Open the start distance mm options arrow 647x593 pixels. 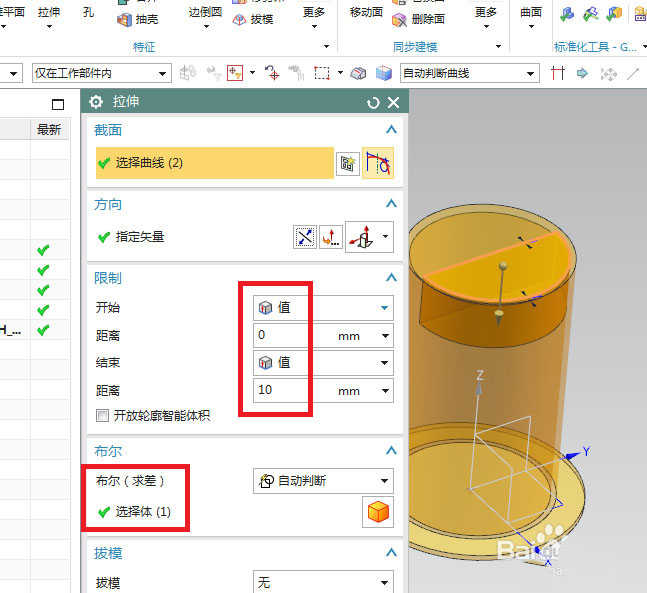tap(385, 336)
